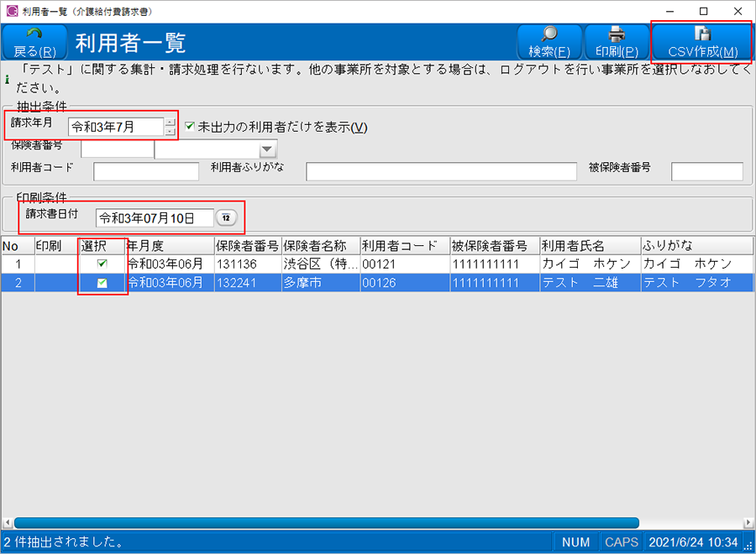Uncheck the 選択 checkbox in row 1

[x=102, y=264]
